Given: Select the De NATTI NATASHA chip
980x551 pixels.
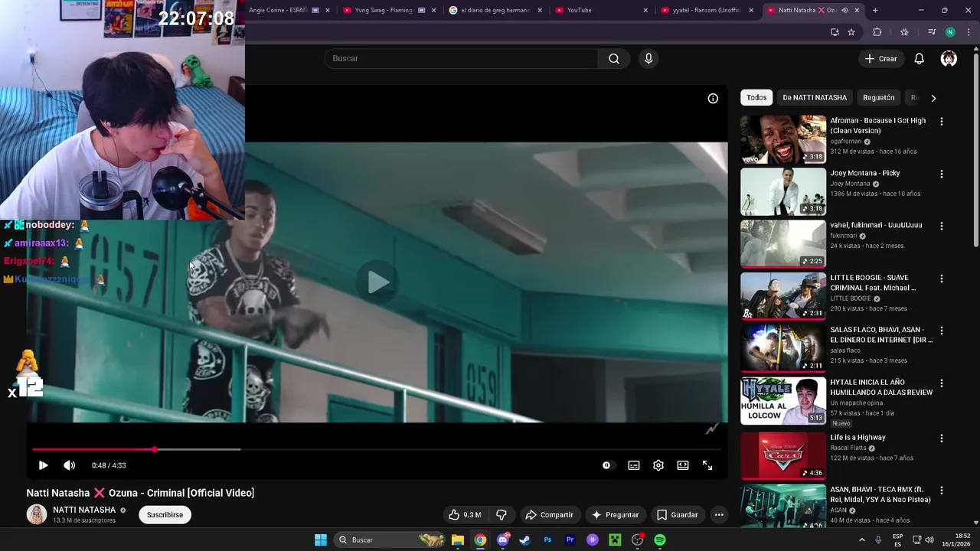Looking at the screenshot, I should point(815,98).
